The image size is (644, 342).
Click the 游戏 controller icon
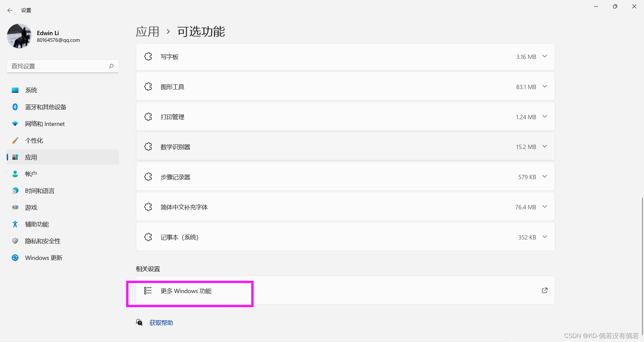point(15,207)
